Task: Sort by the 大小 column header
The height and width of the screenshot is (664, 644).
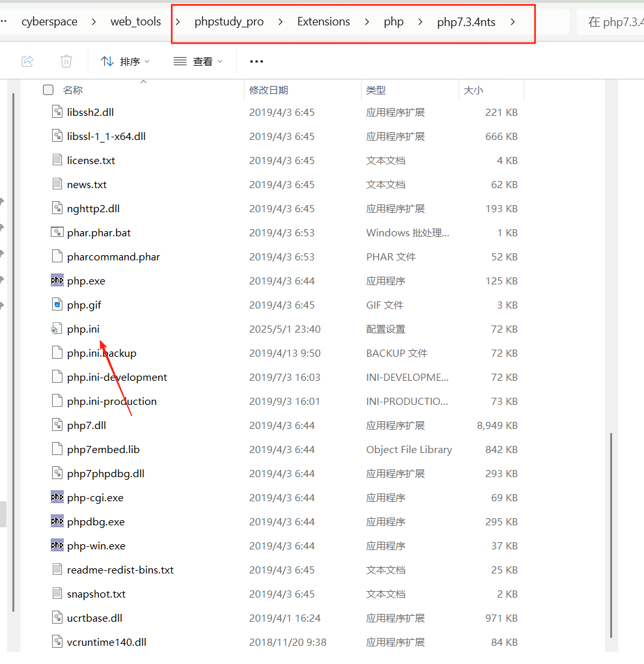Action: point(473,90)
